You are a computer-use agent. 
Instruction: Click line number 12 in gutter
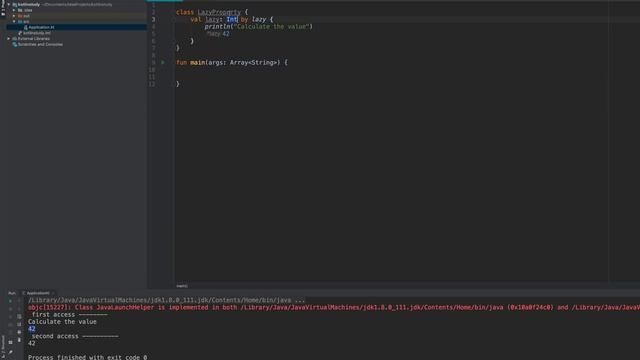pyautogui.click(x=152, y=84)
